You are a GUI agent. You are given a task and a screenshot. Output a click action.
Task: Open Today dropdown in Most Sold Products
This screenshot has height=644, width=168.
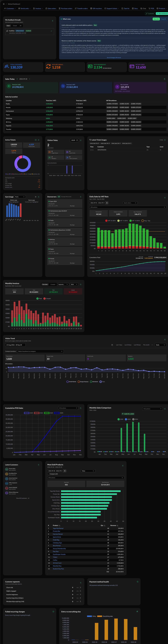tap(88, 471)
